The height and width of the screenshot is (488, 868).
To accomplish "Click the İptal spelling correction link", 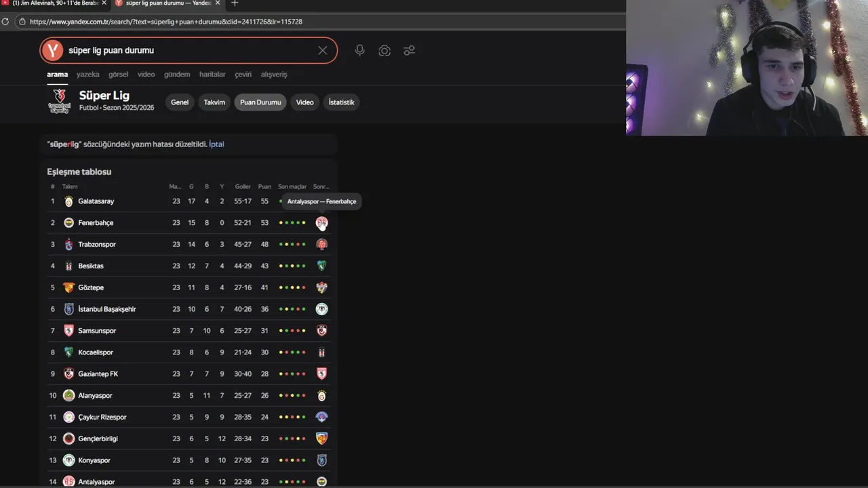I will (216, 144).
